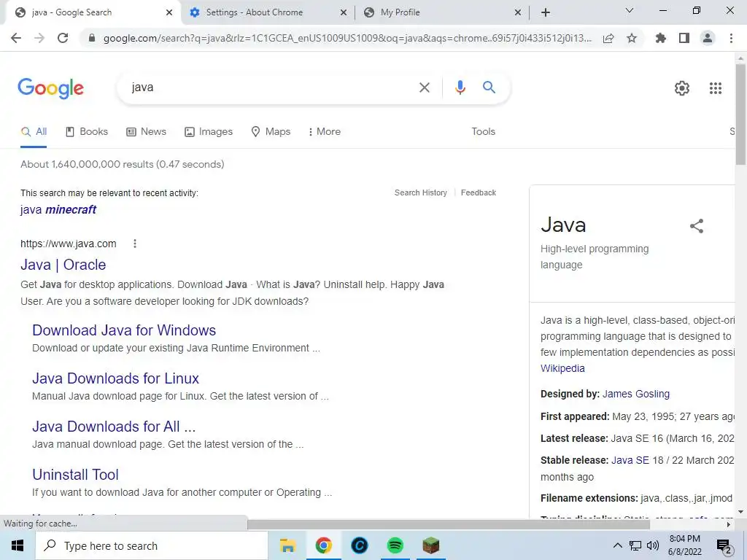The image size is (747, 560).
Task: Clear the Google search box
Action: pyautogui.click(x=424, y=87)
